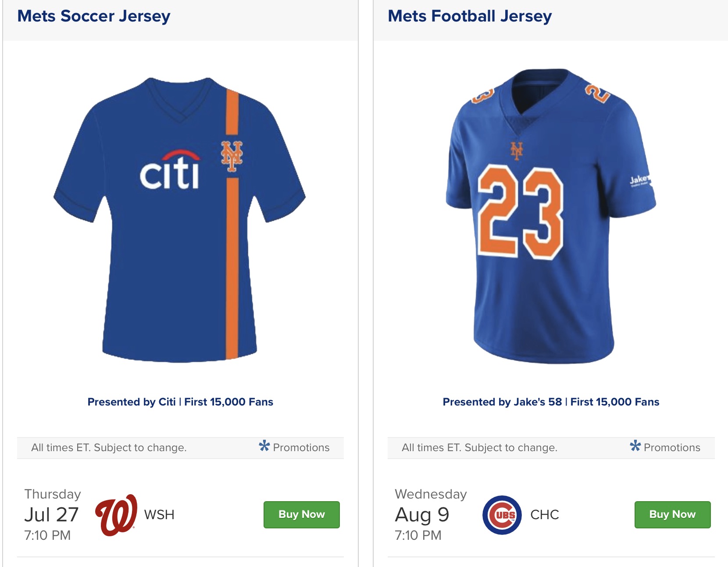Click the NY logo on the football jersey
This screenshot has height=567, width=728.
coord(517,151)
